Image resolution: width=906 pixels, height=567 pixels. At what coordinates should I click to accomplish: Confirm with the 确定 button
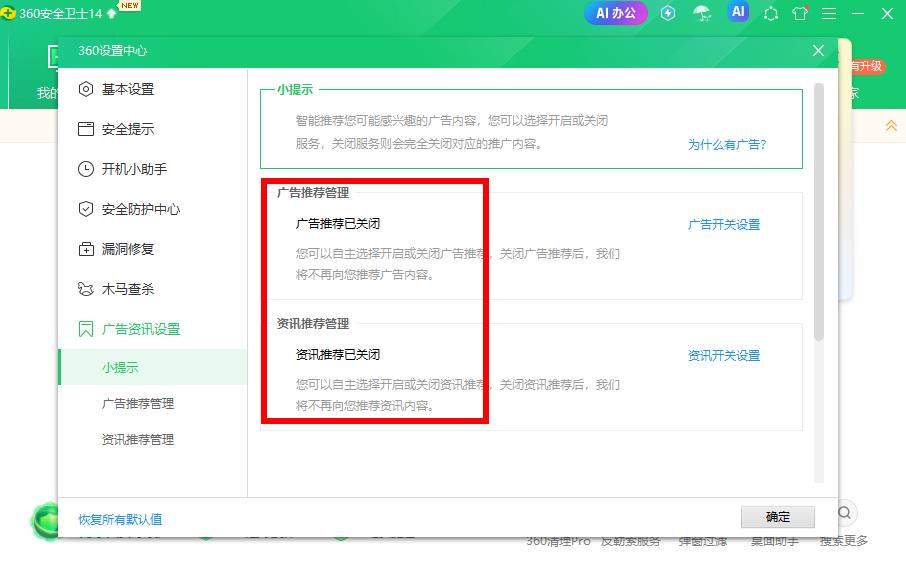pos(778,517)
